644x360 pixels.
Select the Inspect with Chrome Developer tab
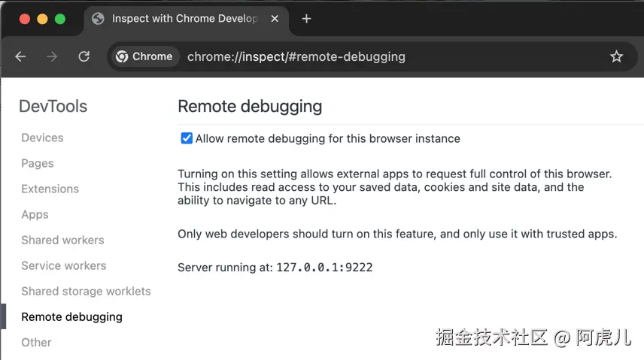click(184, 19)
